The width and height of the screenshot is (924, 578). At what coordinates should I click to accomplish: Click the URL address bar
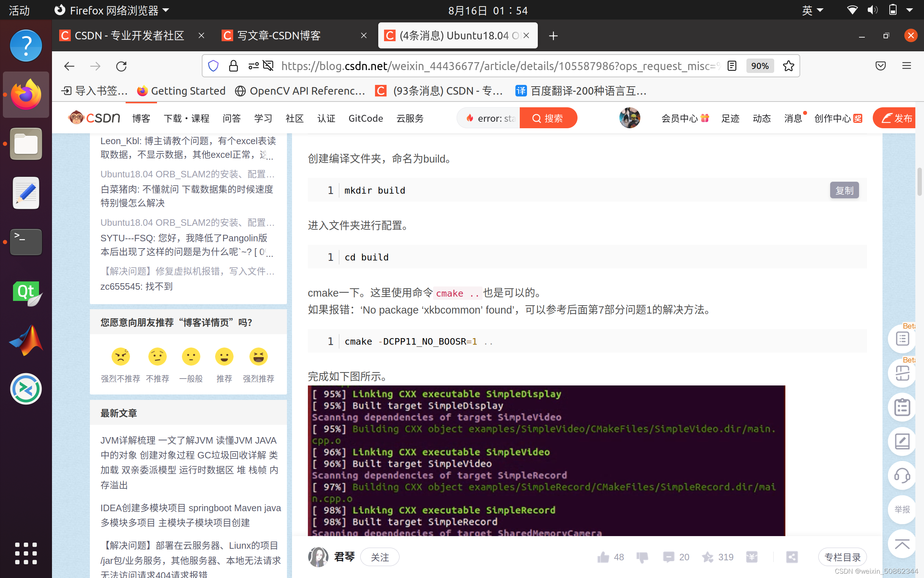pyautogui.click(x=500, y=66)
